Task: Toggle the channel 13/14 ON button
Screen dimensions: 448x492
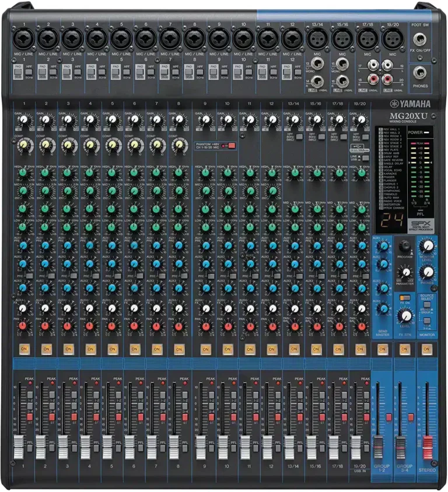Action: click(294, 349)
